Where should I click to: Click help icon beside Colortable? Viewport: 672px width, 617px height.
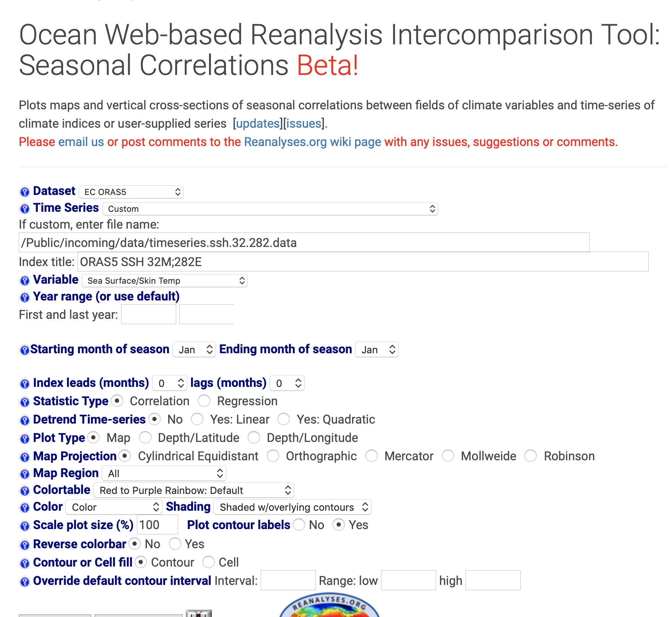click(x=24, y=490)
